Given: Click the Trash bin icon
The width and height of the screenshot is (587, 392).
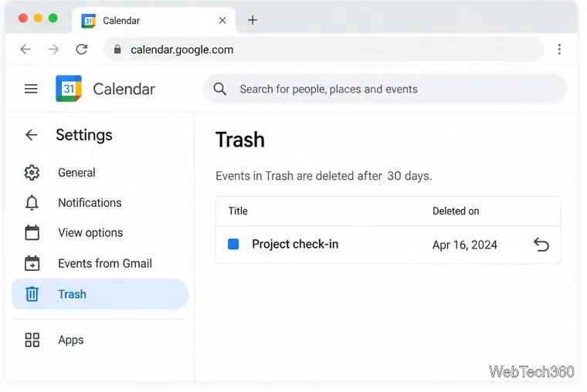Looking at the screenshot, I should pos(32,294).
